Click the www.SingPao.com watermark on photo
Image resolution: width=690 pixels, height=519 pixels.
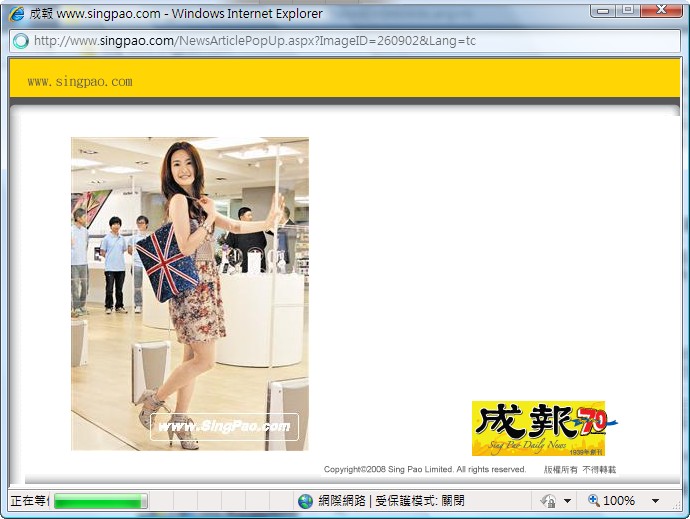(x=224, y=427)
